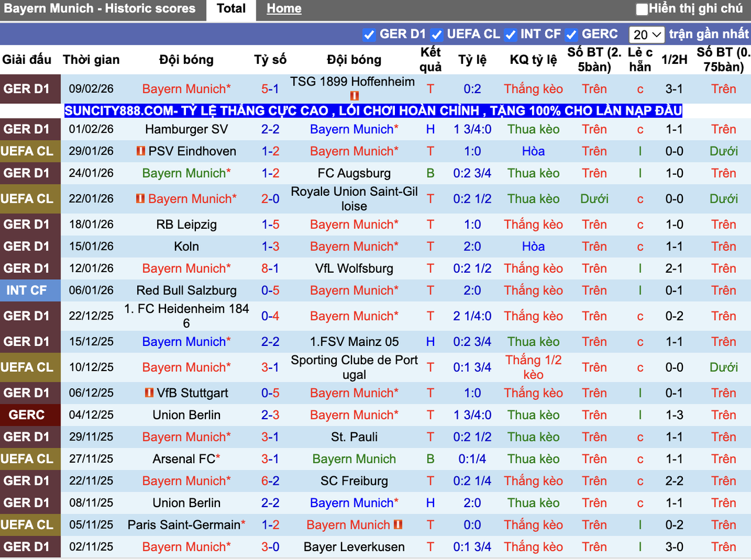The height and width of the screenshot is (560, 751).
Task: Click the red card icon beside PSV Eindhoven
Action: pos(141,151)
